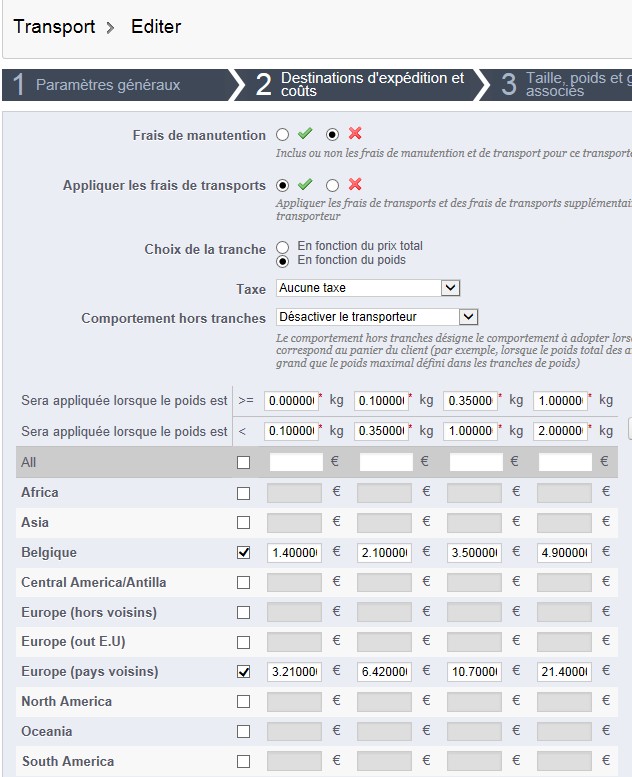Expand the Comportement hors tranches dropdown

(377, 317)
